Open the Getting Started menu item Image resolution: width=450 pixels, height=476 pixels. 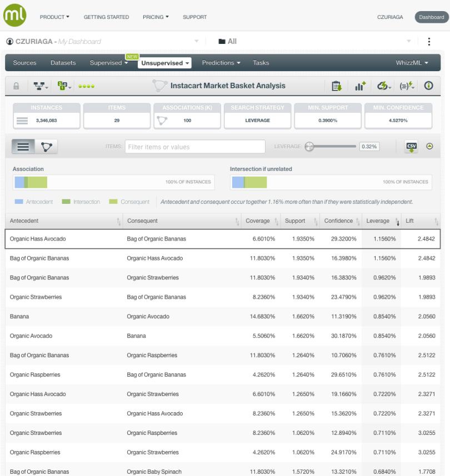[x=106, y=17]
